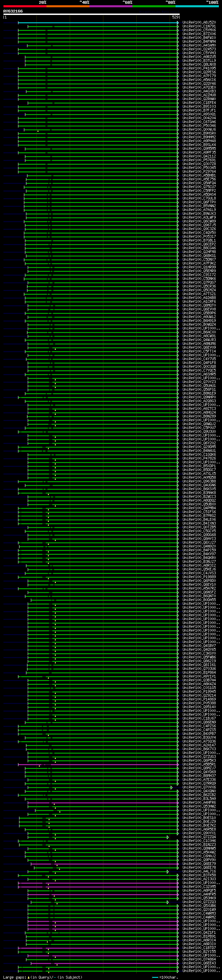
Task: Select UniRef100_B9HSR0 entry
Action: pos(199,133)
